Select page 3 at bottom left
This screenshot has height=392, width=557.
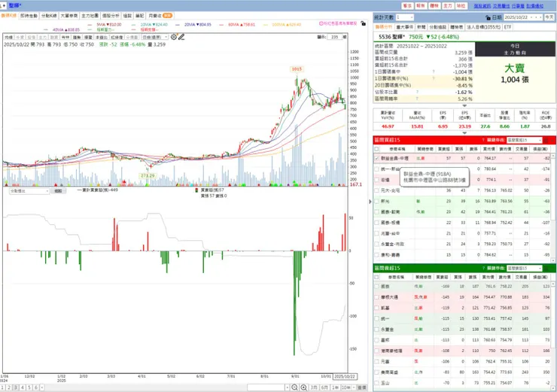pyautogui.click(x=16, y=387)
